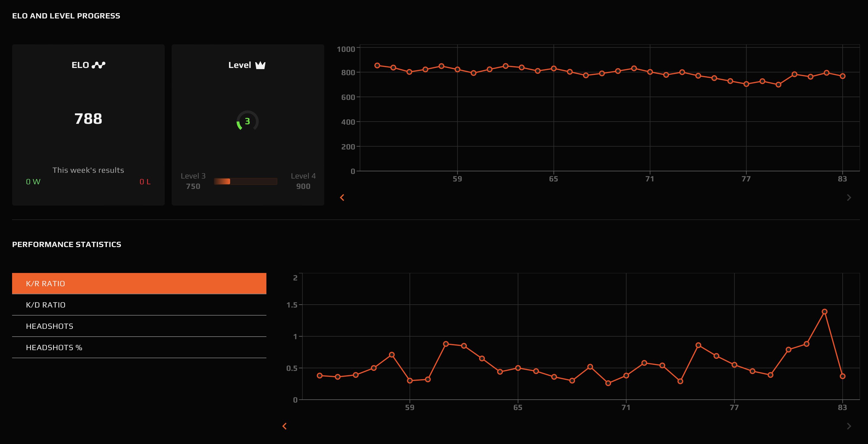Image resolution: width=868 pixels, height=444 pixels.
Task: Click the level 3 circular badge
Action: coord(247,121)
